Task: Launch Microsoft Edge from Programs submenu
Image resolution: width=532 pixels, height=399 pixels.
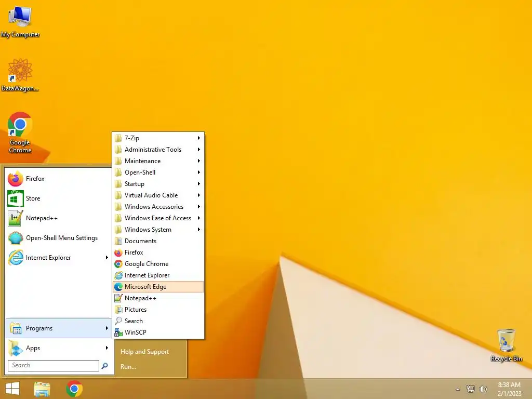Action: pos(158,287)
